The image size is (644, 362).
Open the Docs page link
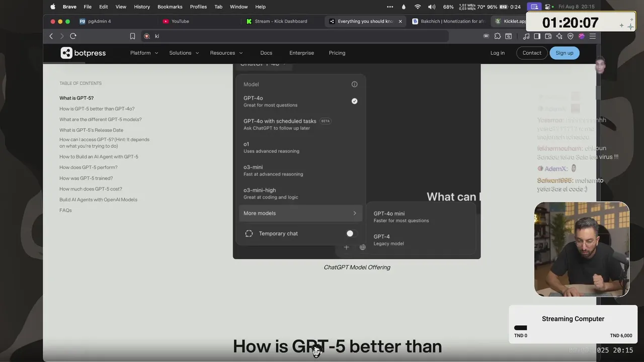(266, 53)
